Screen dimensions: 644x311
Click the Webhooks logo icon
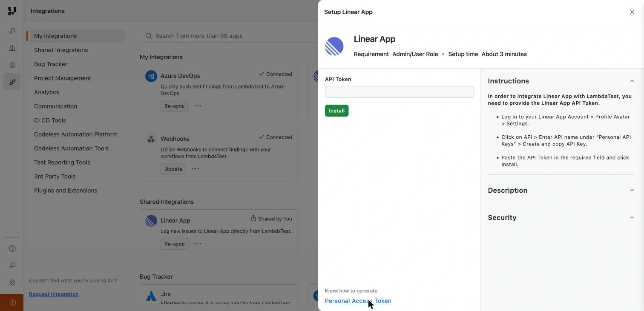151,139
